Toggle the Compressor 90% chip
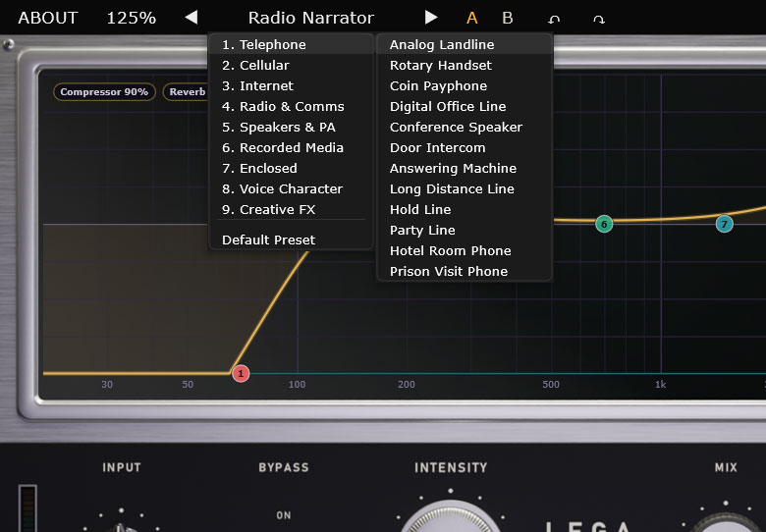The image size is (766, 532). click(104, 91)
